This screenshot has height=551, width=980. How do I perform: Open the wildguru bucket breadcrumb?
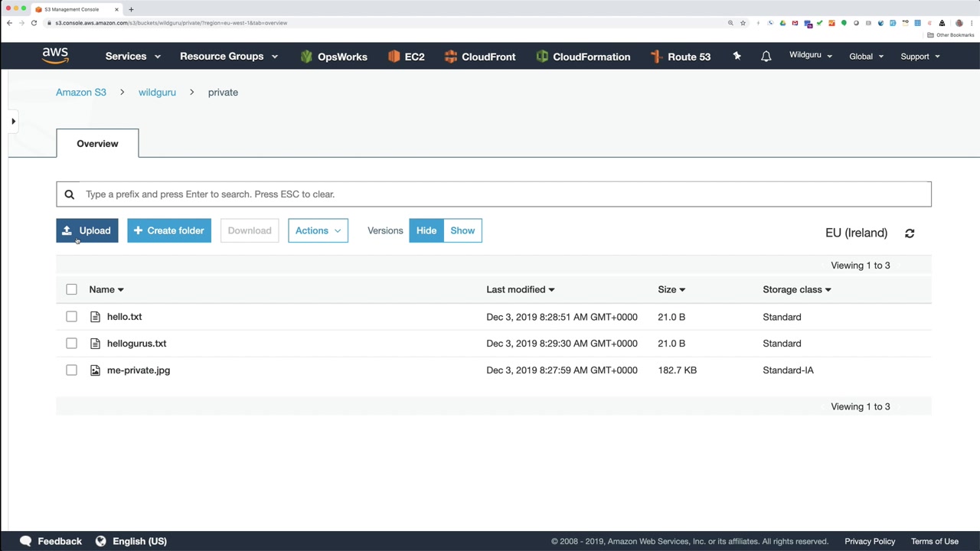pos(157,93)
